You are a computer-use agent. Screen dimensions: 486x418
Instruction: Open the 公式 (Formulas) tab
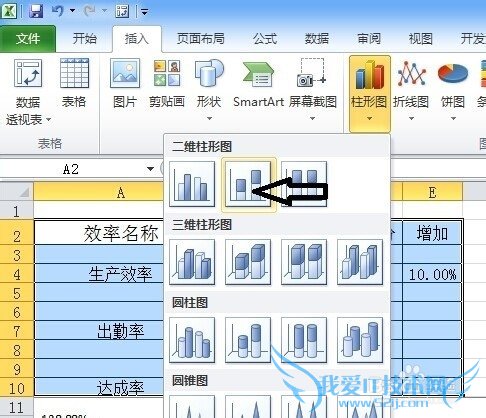[x=265, y=39]
